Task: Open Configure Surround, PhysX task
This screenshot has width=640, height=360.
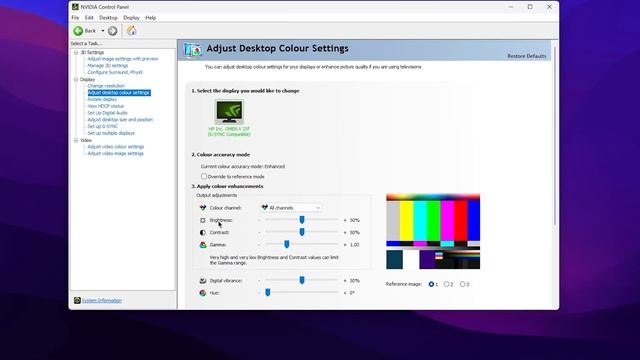Action: [115, 72]
